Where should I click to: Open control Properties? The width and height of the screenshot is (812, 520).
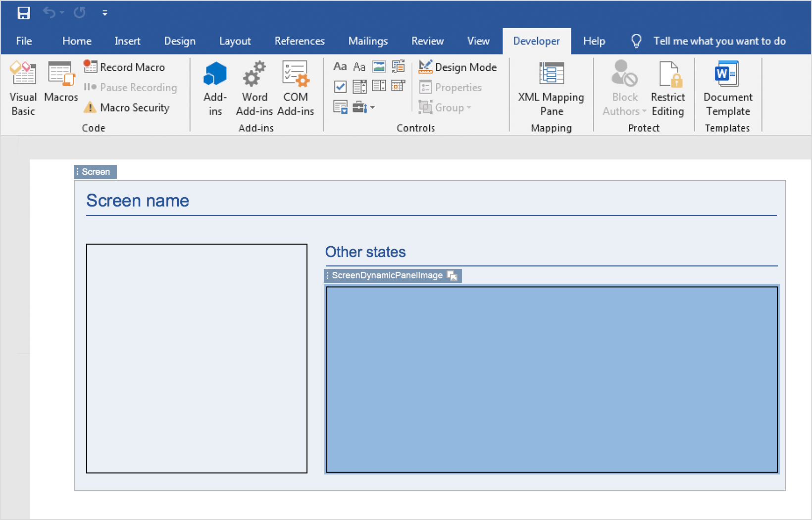(x=450, y=87)
